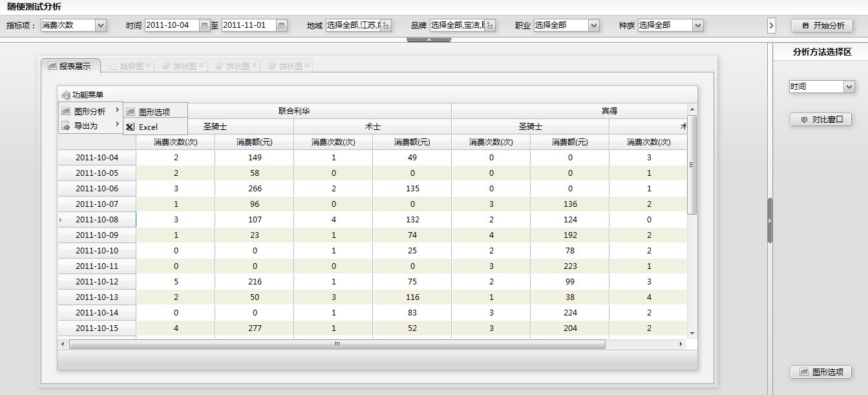This screenshot has width=868, height=395.
Task: Open the 品牌 brand tree selector icon
Action: click(491, 25)
